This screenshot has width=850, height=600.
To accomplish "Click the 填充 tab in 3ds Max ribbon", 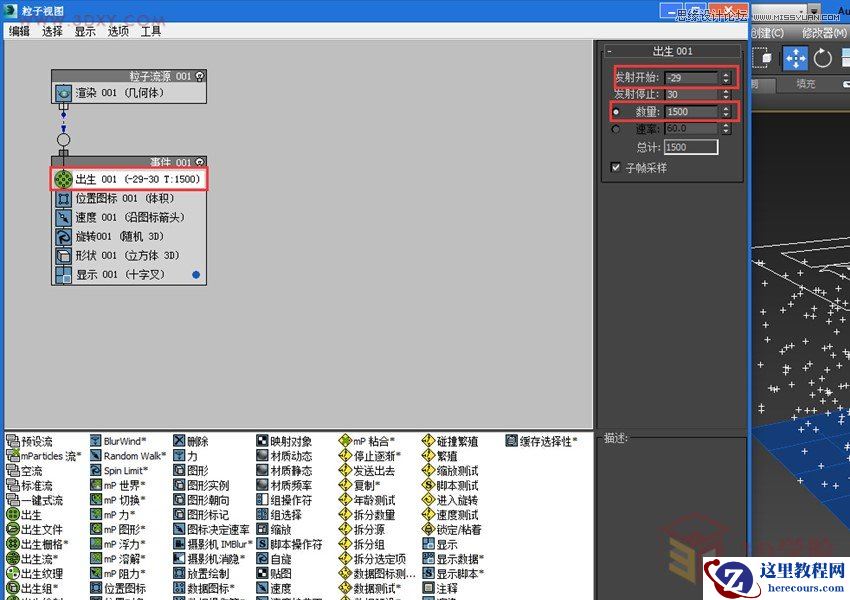I will [x=805, y=84].
